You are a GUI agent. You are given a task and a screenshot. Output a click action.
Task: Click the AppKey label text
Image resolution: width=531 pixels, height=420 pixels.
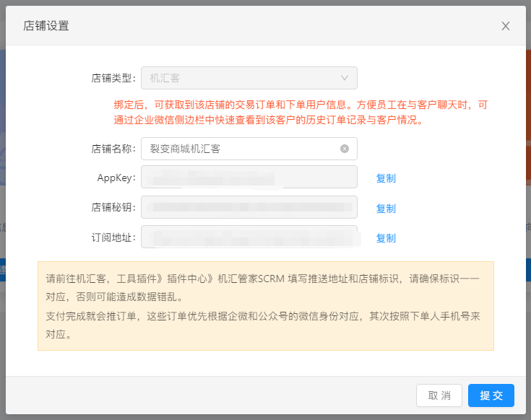116,178
